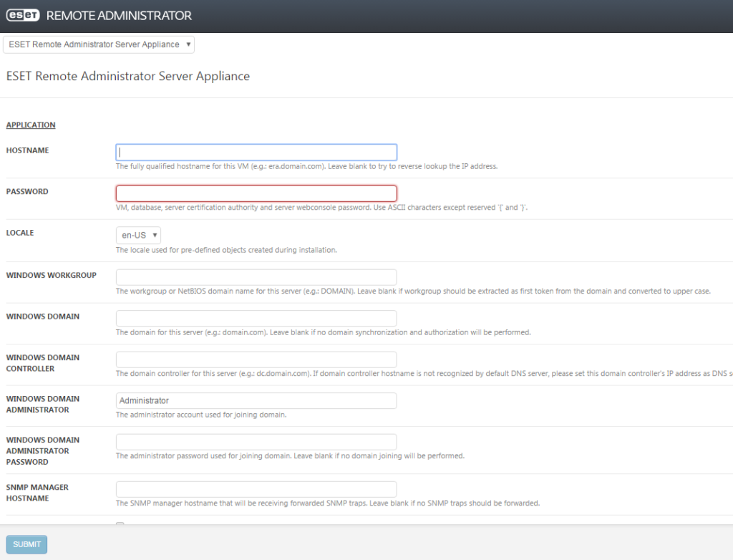Click the WINDOWS DOMAIN ADMINISTRATOR PASSWORD label
The height and width of the screenshot is (560, 733).
43,451
